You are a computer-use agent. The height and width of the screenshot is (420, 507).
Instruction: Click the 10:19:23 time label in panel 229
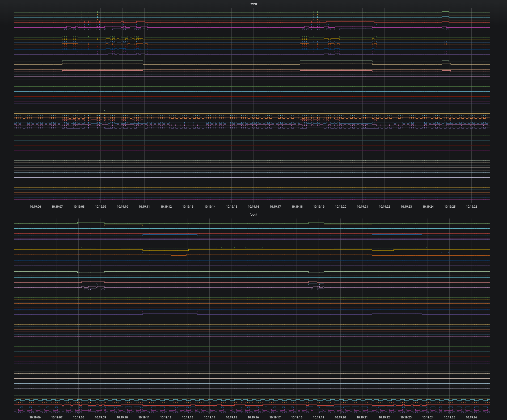tap(406, 417)
